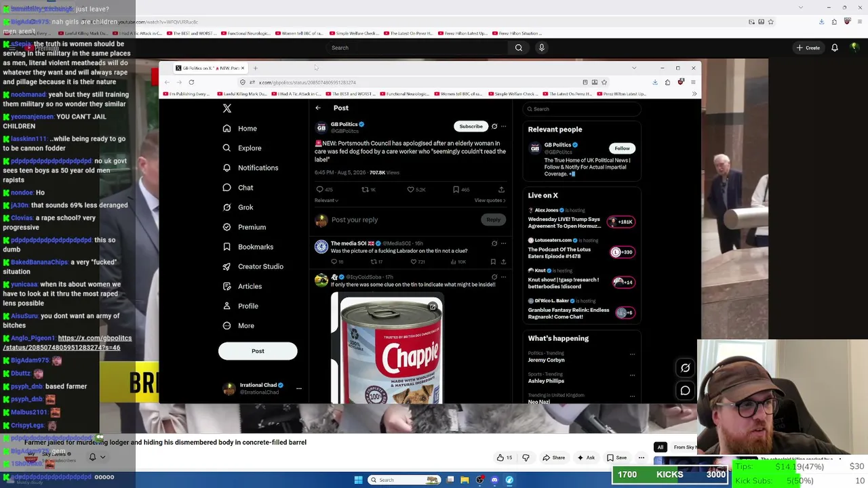This screenshot has height=488, width=868.
Task: Close the GB Politics on X tab
Action: tap(242, 68)
